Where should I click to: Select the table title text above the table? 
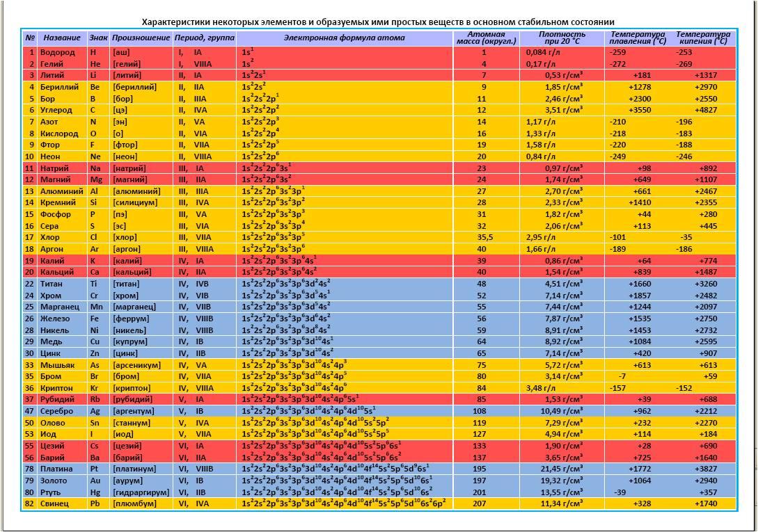(378, 22)
